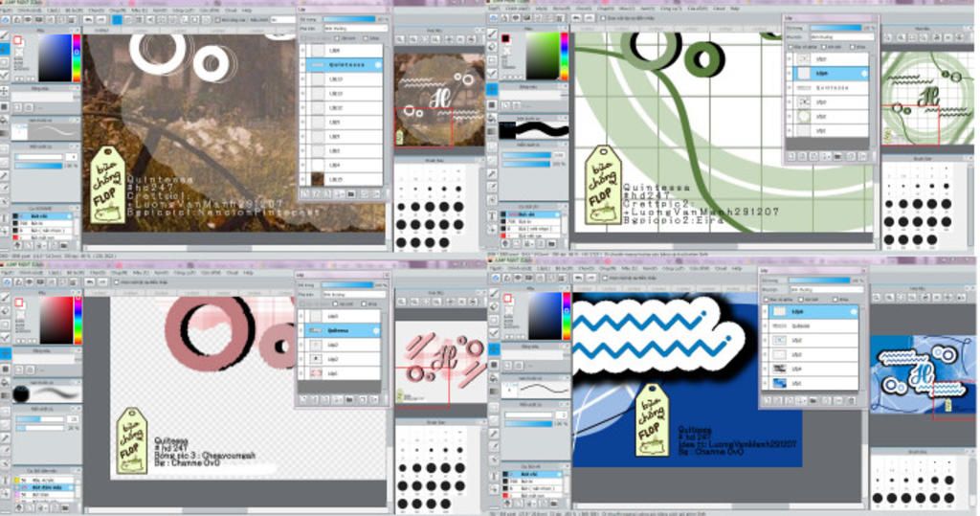Click Undo arrow in green-canvas window toolbar

pyautogui.click(x=577, y=18)
